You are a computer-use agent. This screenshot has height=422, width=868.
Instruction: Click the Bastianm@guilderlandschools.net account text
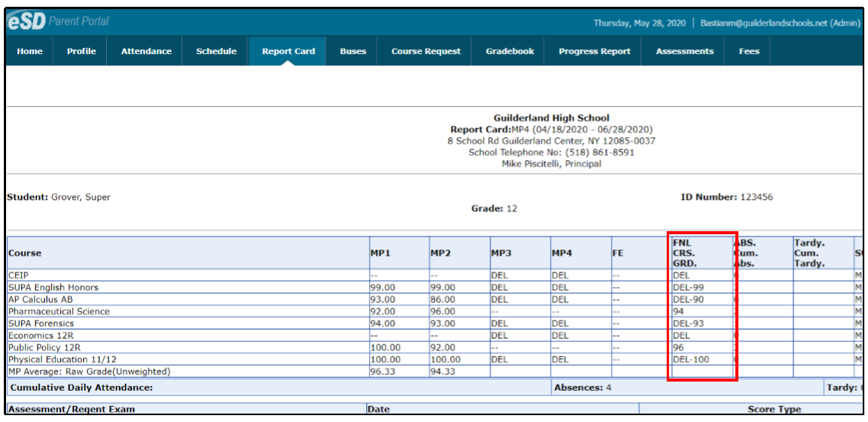point(780,23)
